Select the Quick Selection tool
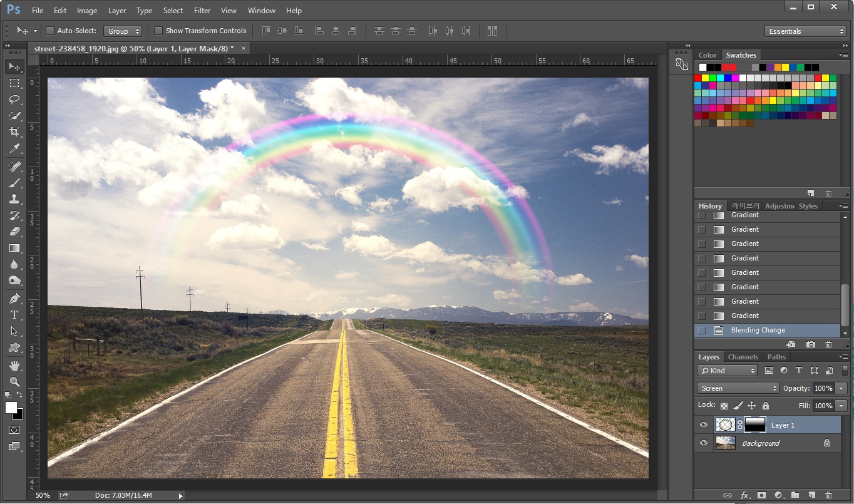Image resolution: width=854 pixels, height=504 pixels. click(14, 116)
